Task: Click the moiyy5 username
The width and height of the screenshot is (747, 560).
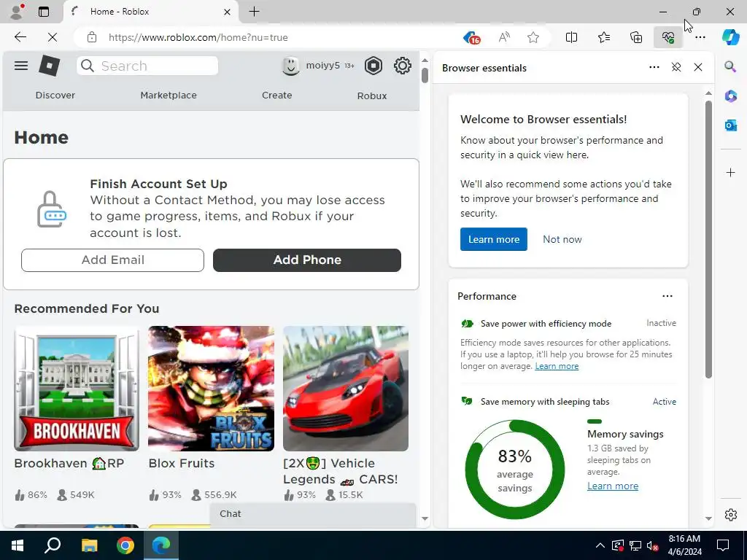Action: 322,65
